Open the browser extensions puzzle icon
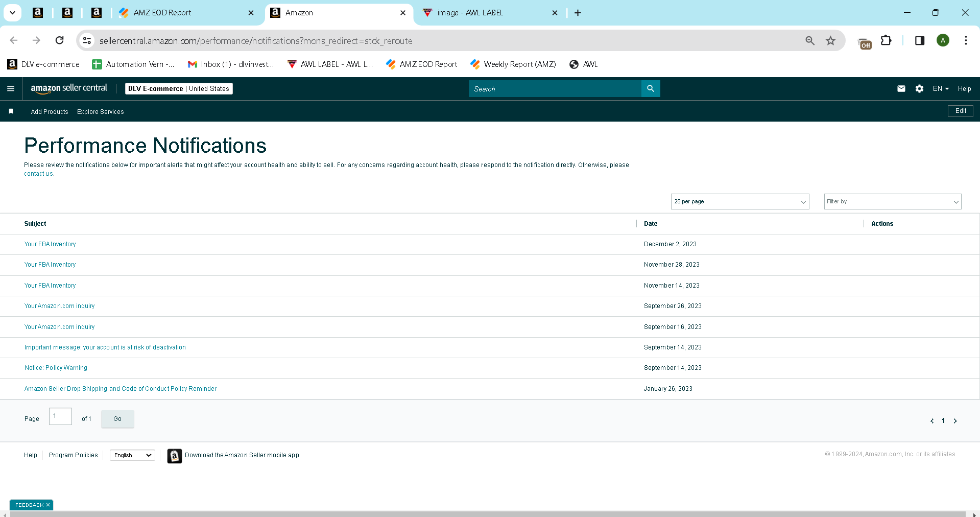Screen dimensions: 980x517 (x=886, y=40)
